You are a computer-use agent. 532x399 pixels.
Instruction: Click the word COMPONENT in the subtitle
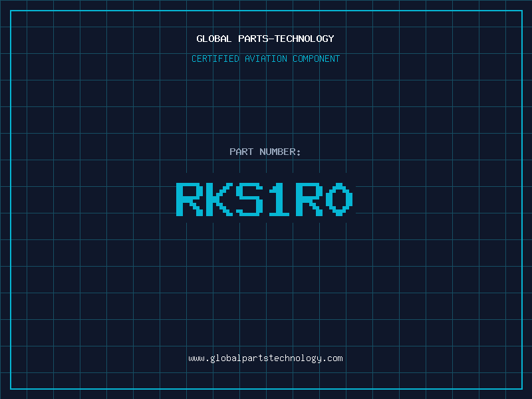316,59
